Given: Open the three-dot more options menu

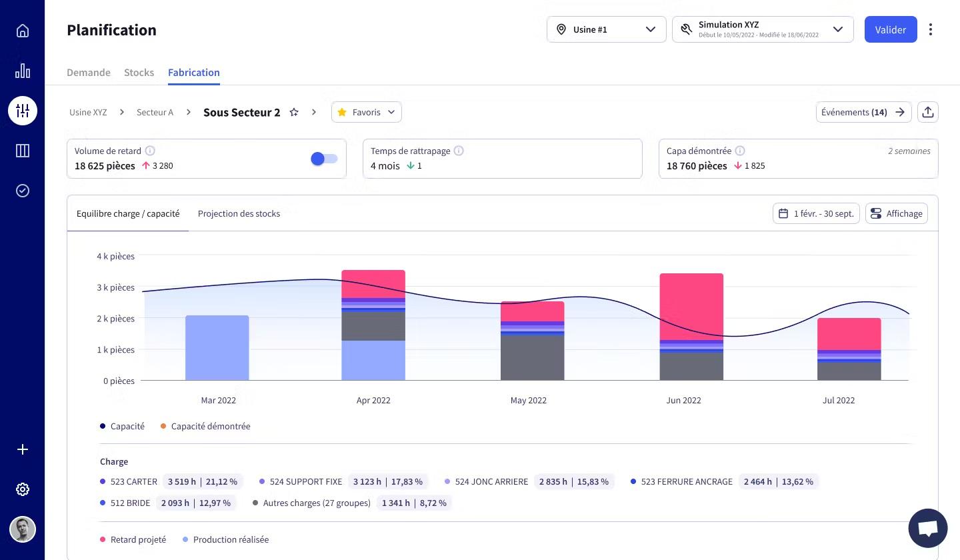Looking at the screenshot, I should 931,29.
